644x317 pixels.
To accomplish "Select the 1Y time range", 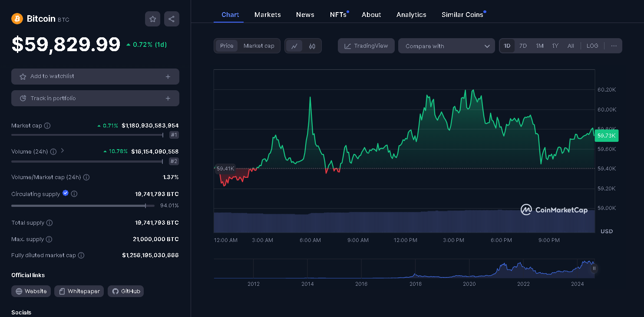I will click(555, 46).
